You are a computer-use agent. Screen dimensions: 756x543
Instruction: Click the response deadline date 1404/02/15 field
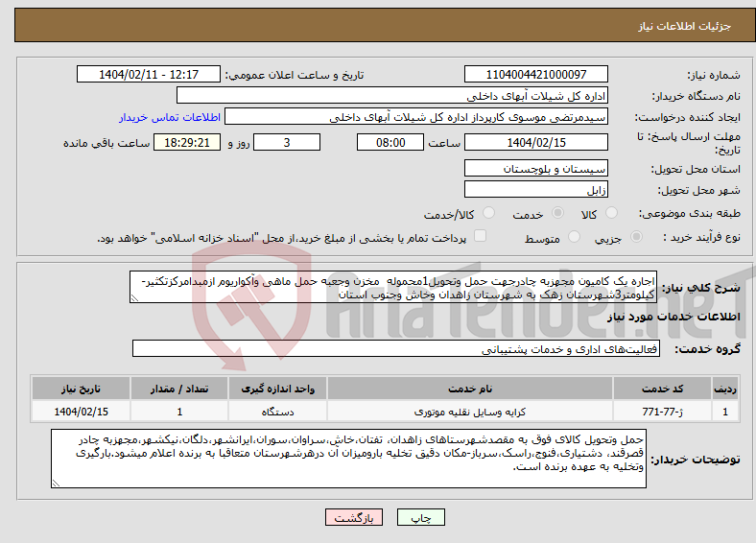536,142
